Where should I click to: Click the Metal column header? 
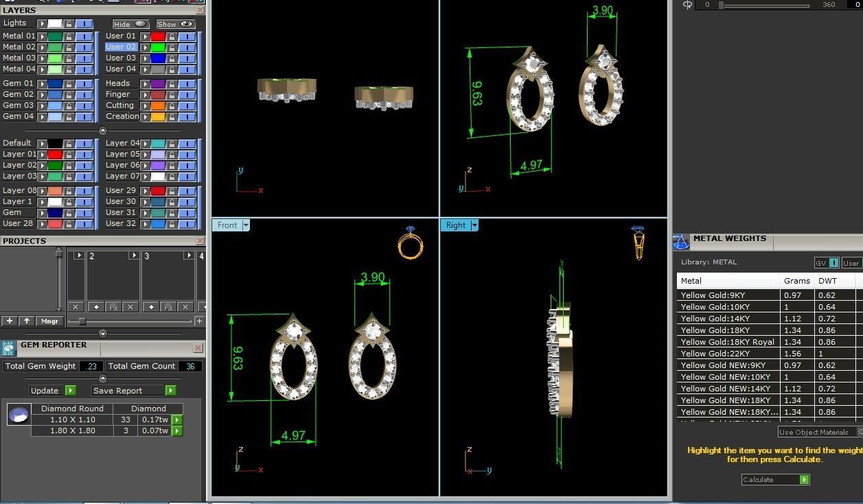point(728,281)
